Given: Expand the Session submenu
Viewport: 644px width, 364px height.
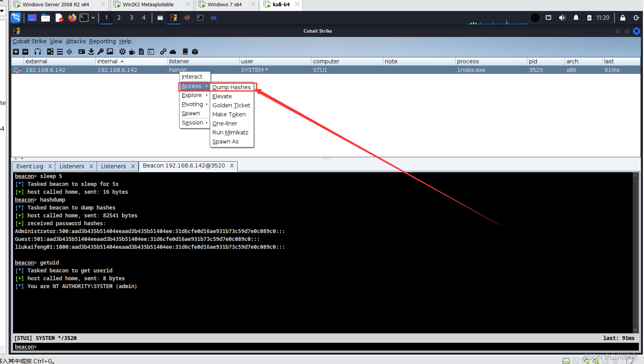Looking at the screenshot, I should point(194,123).
